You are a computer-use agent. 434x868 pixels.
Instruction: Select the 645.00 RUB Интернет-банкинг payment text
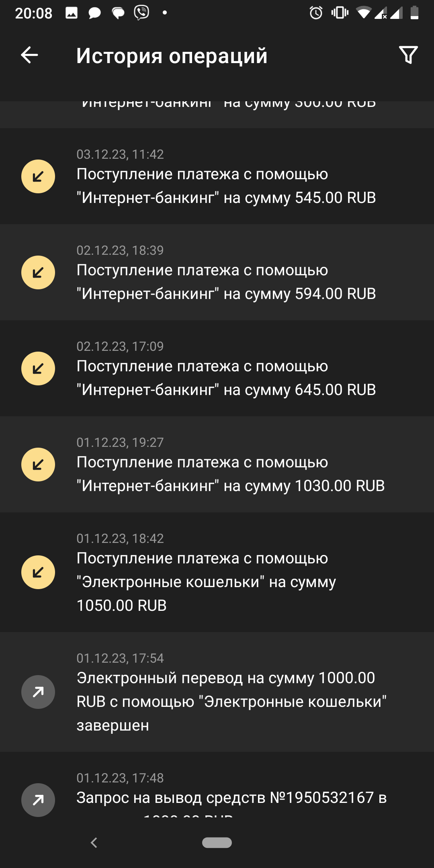[x=226, y=378]
